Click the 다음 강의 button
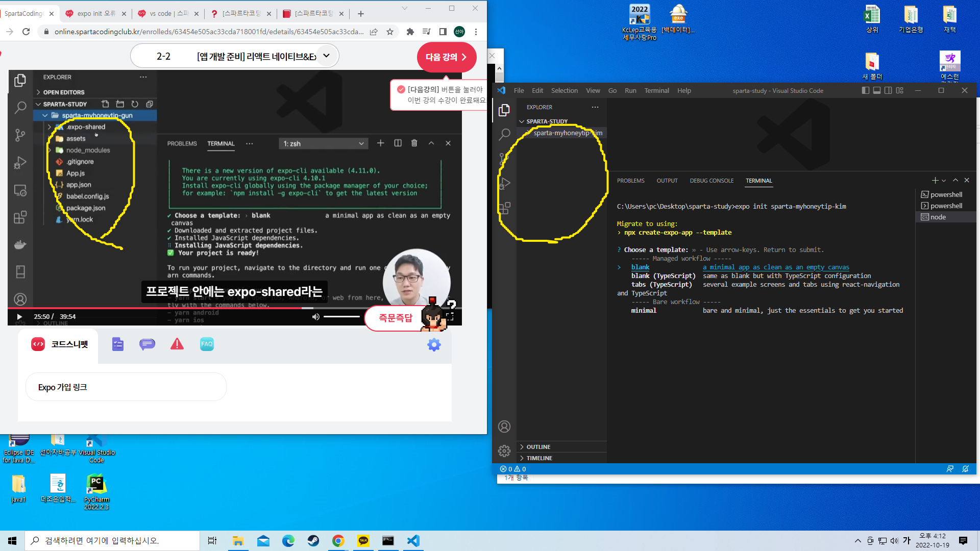The height and width of the screenshot is (551, 980). pos(447,57)
